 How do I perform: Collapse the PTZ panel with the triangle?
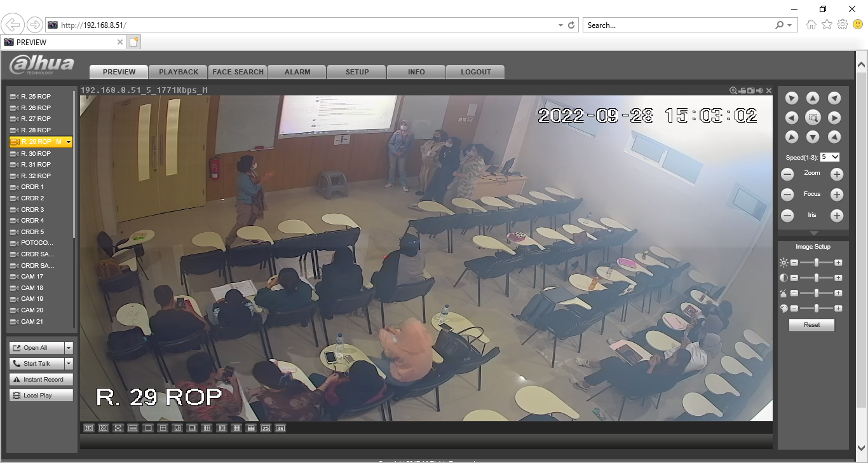click(x=813, y=233)
